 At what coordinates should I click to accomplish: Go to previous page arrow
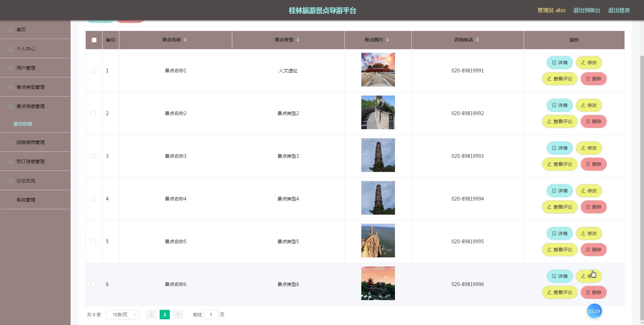pos(151,315)
